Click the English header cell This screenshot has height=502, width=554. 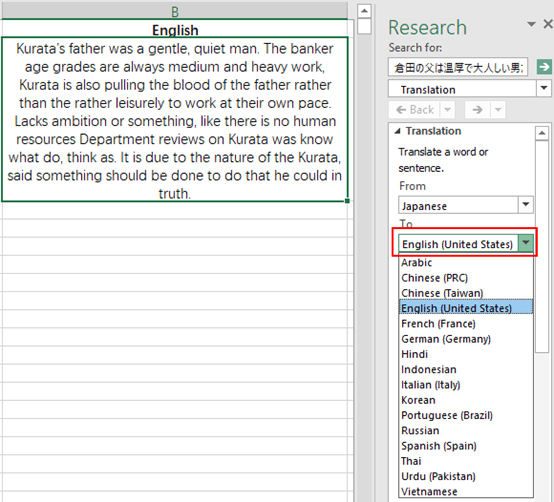(175, 30)
